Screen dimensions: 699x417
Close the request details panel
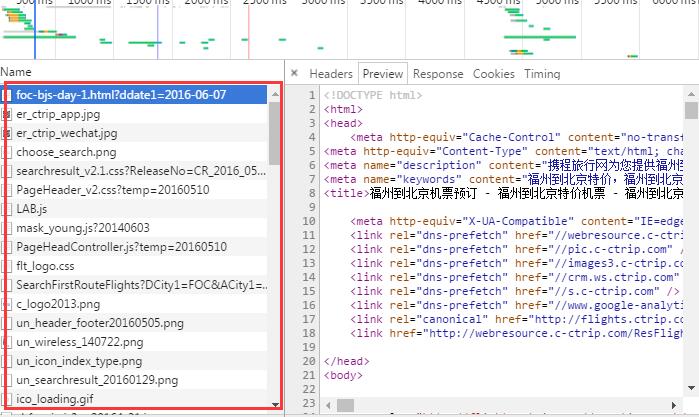(295, 74)
